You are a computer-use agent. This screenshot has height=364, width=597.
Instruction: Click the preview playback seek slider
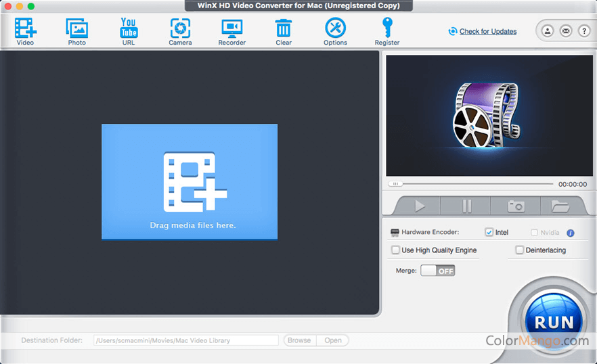point(470,184)
